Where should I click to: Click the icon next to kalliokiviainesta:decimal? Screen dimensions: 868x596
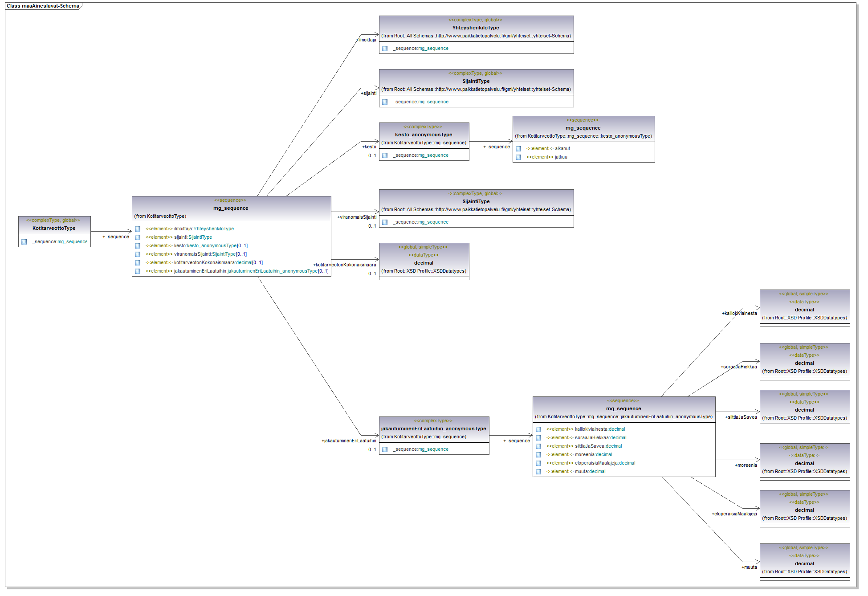pyautogui.click(x=538, y=429)
